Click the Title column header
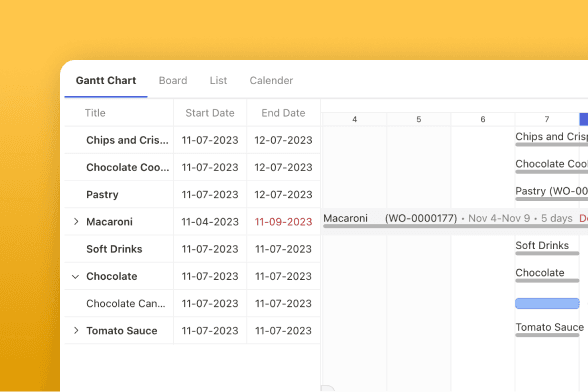Screen dimensions: 588x392 pos(95,113)
